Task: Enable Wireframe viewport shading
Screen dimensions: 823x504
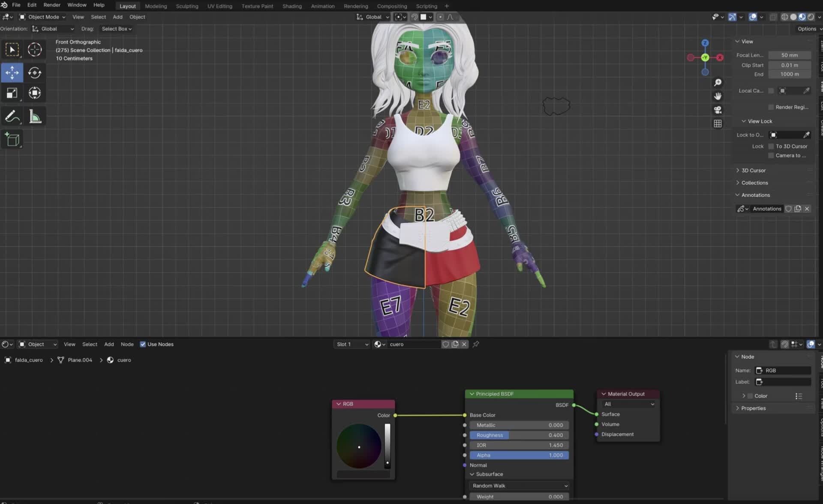Action: [x=785, y=17]
